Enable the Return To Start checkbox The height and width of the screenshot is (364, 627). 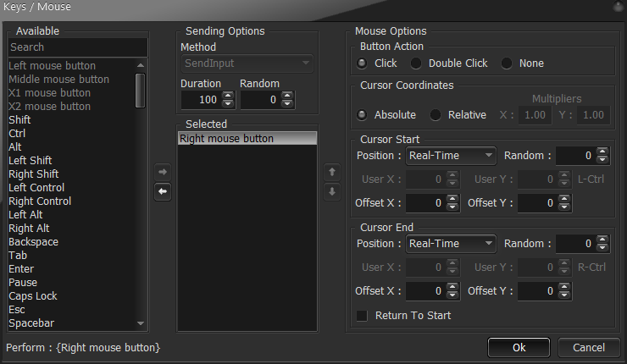(x=362, y=316)
